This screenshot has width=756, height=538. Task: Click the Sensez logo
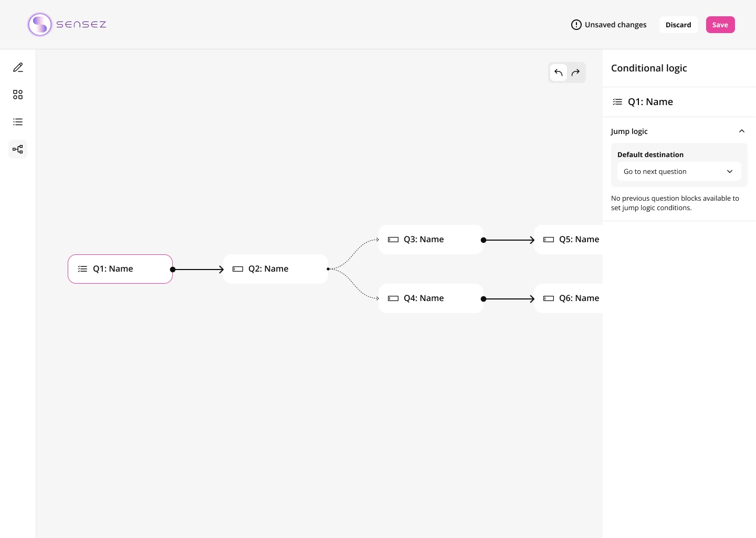pos(67,25)
